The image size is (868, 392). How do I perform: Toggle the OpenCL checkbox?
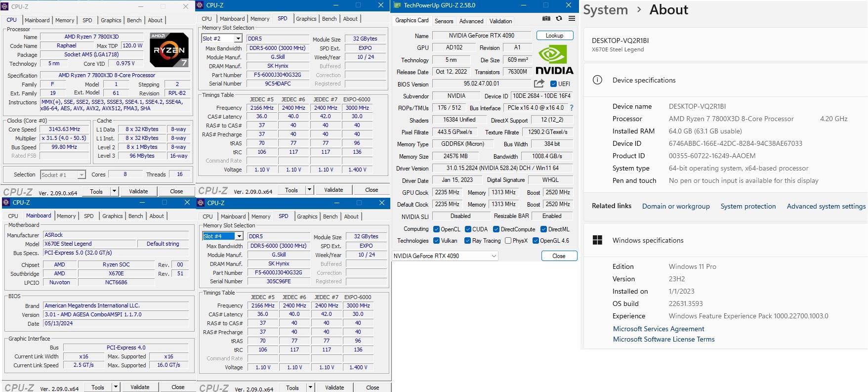(x=436, y=229)
